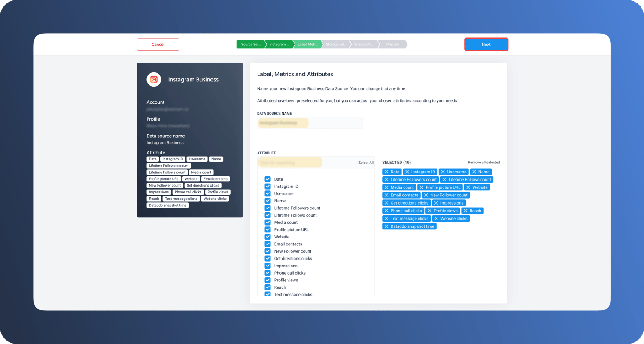Viewport: 644px width, 344px height.
Task: Uncheck the Profile picture URL checkbox
Action: pyautogui.click(x=267, y=229)
